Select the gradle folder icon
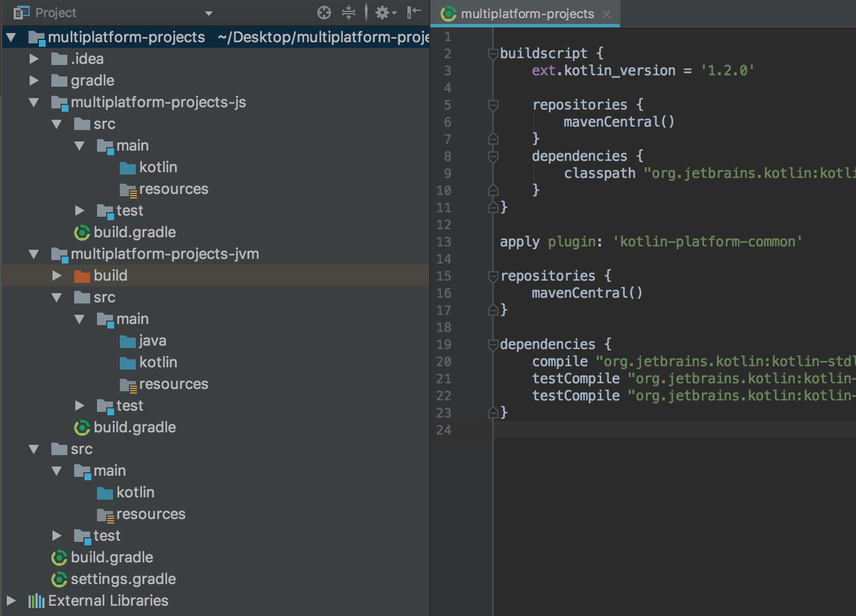Screen dimensions: 856x616 click(x=59, y=80)
